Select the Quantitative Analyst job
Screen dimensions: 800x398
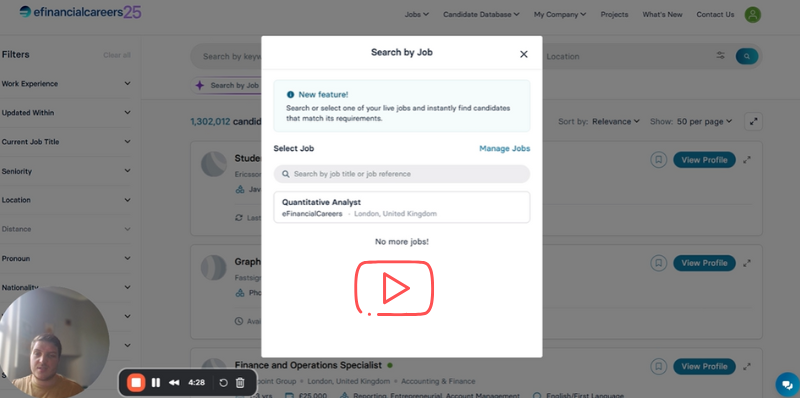(x=402, y=207)
